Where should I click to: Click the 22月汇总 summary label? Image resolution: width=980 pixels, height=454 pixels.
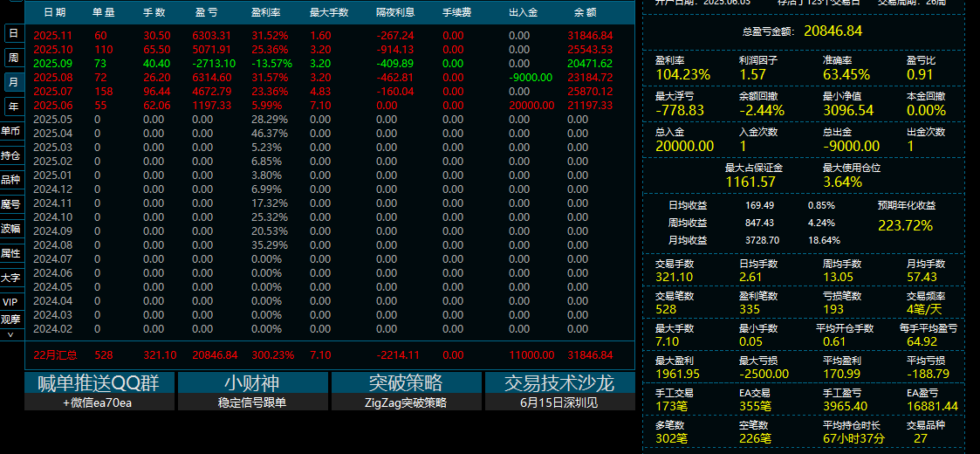point(55,355)
